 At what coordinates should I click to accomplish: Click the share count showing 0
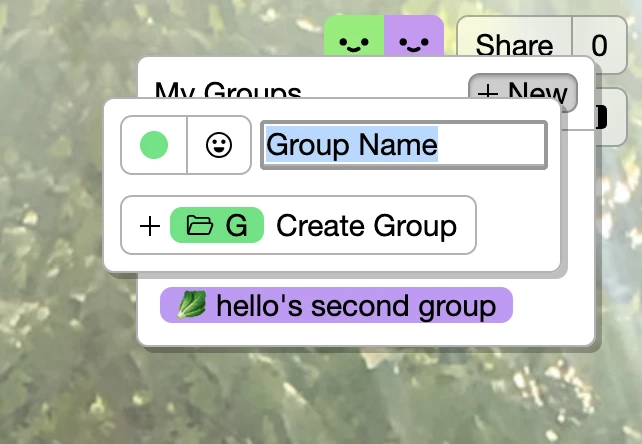[x=599, y=45]
